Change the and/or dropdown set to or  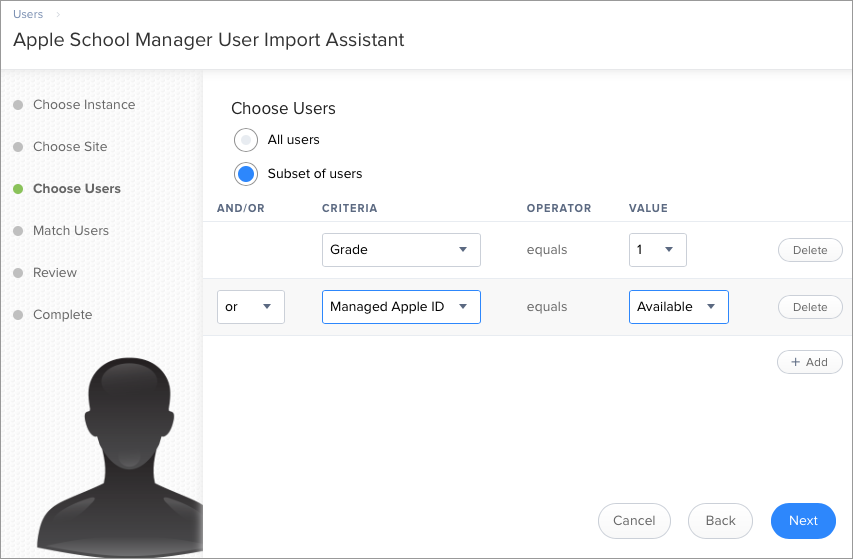point(251,307)
